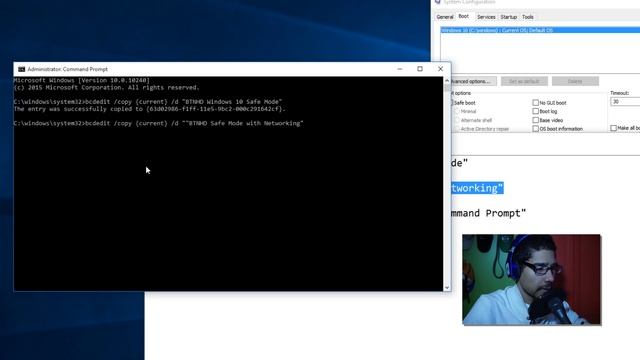Image resolution: width=640 pixels, height=360 pixels.
Task: Click the Command Prompt scrollbar up arrow
Action: tap(447, 80)
